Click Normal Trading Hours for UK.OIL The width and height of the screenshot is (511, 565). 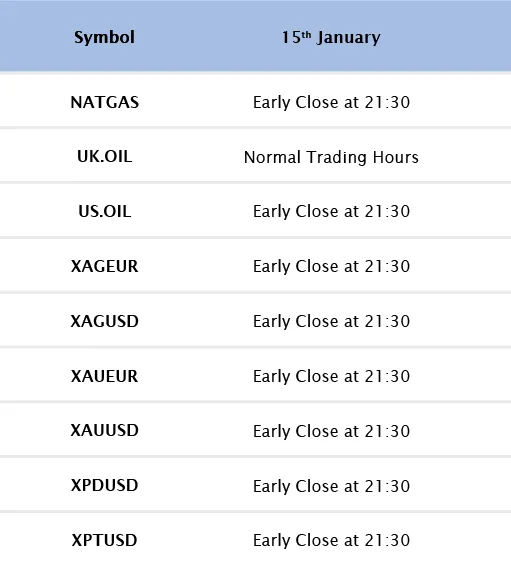tap(331, 157)
